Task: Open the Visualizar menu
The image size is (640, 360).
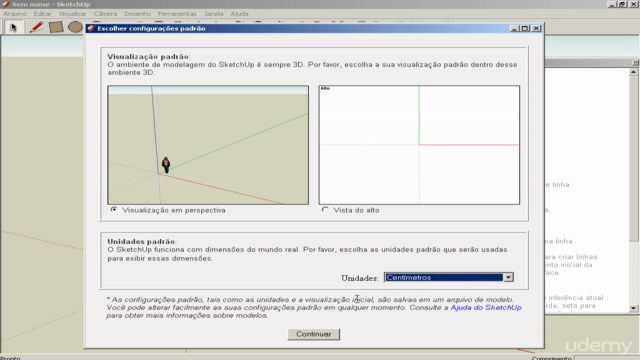Action: 72,13
